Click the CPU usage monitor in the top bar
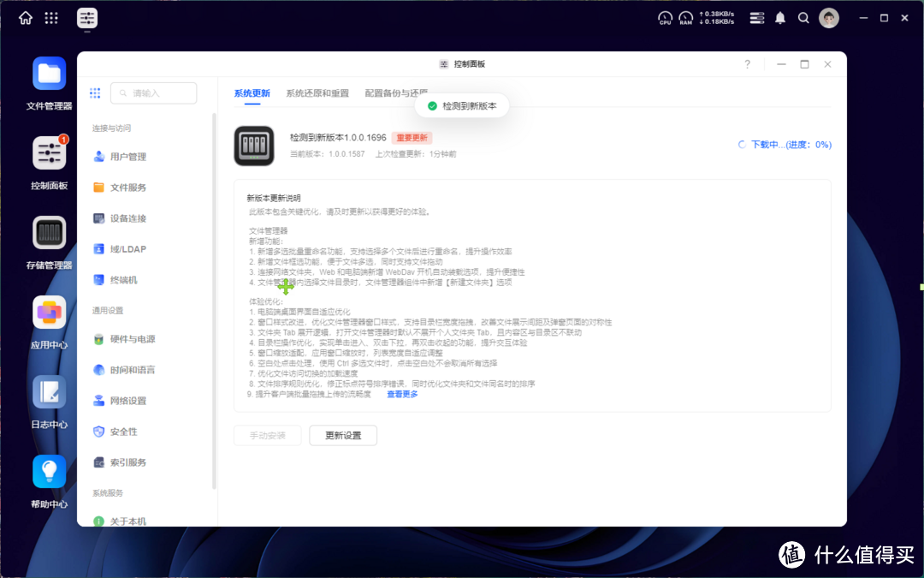924x578 pixels. coord(665,17)
